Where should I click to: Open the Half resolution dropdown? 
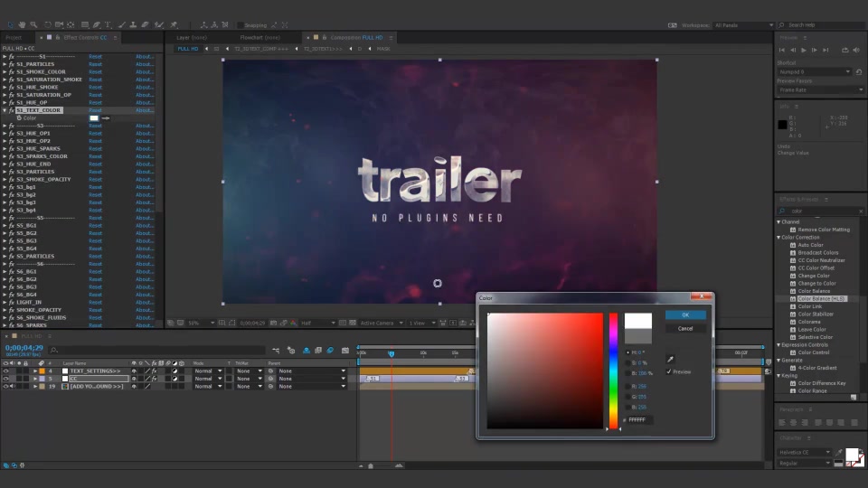pos(317,324)
